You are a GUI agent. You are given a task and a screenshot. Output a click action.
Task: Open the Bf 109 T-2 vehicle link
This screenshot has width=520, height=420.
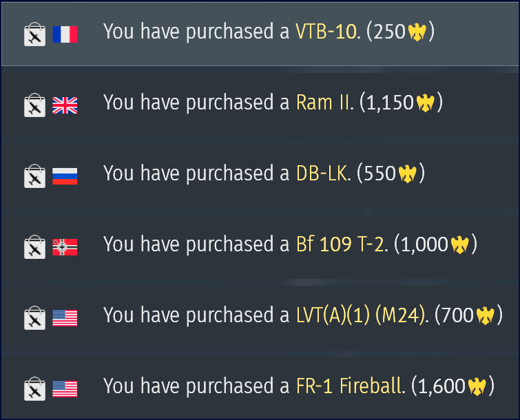(x=340, y=244)
